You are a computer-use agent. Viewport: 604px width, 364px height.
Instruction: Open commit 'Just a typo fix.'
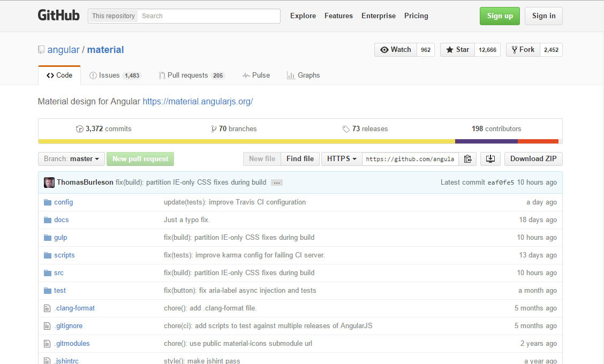pyautogui.click(x=187, y=220)
